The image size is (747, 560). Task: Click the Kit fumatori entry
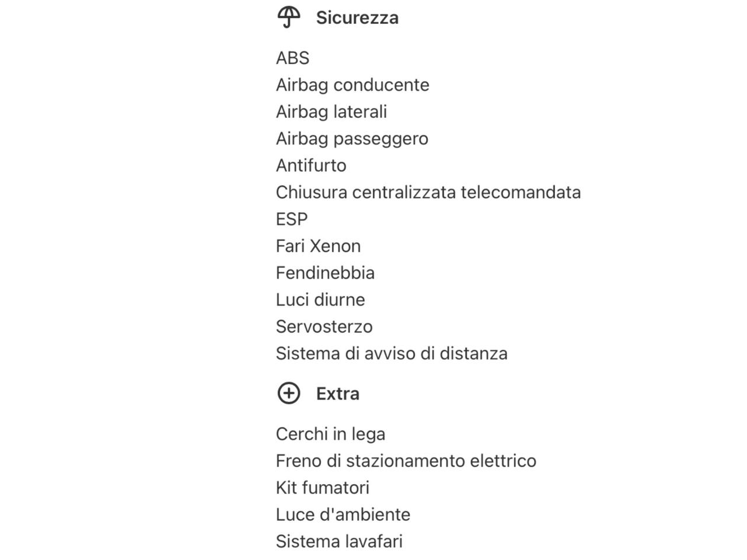pyautogui.click(x=322, y=487)
